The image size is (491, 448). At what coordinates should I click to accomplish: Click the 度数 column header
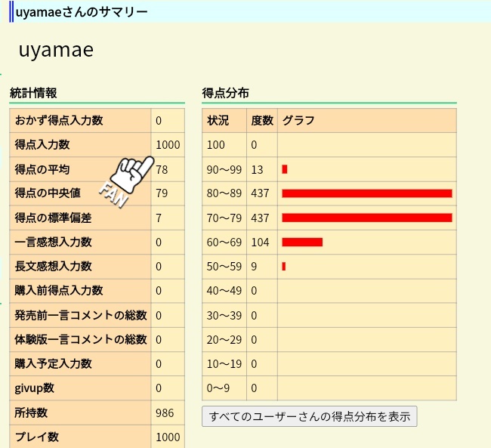(262, 120)
